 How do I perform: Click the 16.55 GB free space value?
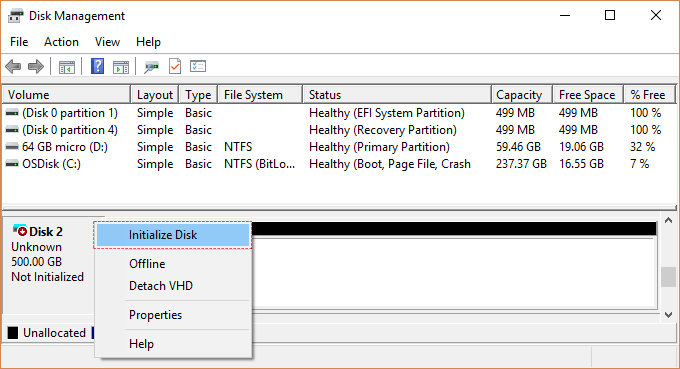(581, 164)
